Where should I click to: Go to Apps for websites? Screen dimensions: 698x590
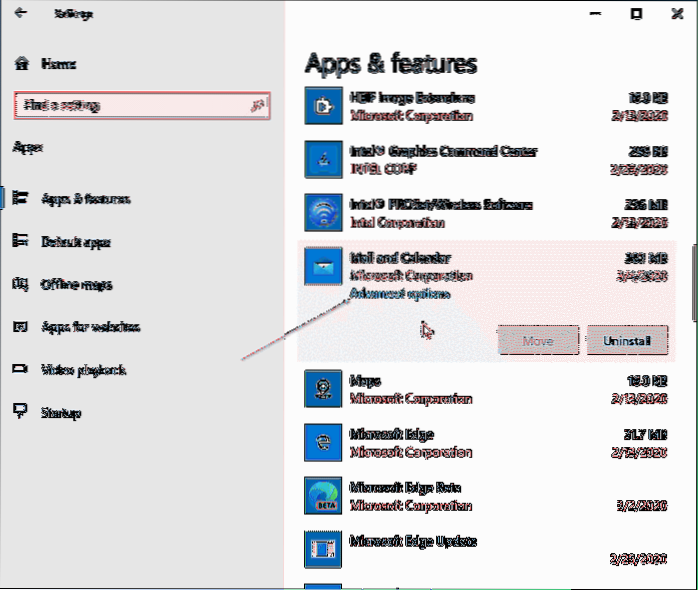pyautogui.click(x=90, y=327)
